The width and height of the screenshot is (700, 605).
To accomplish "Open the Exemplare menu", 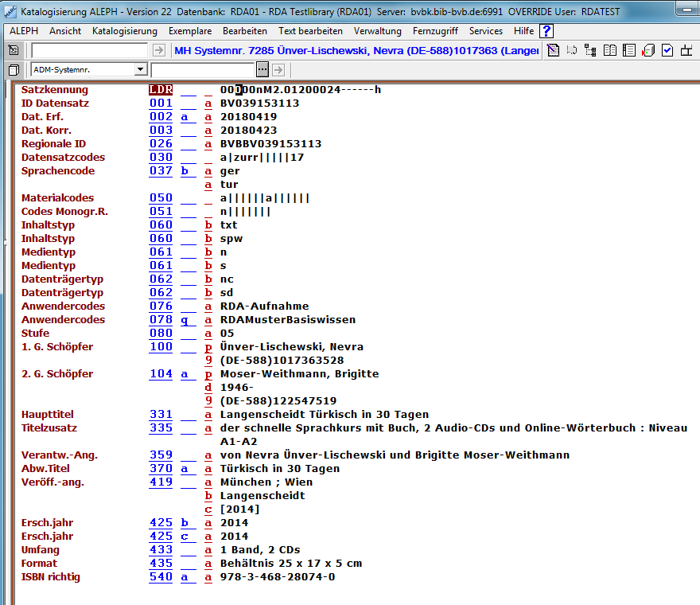I will 190,31.
